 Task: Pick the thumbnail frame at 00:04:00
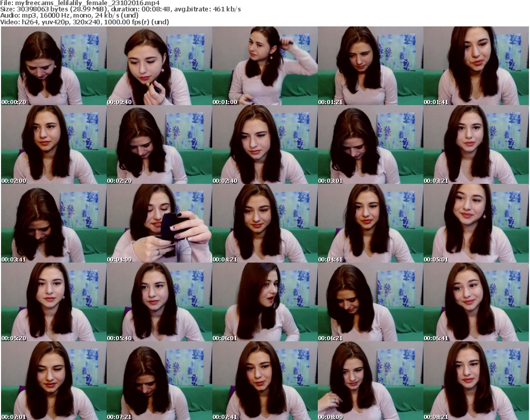click(159, 223)
